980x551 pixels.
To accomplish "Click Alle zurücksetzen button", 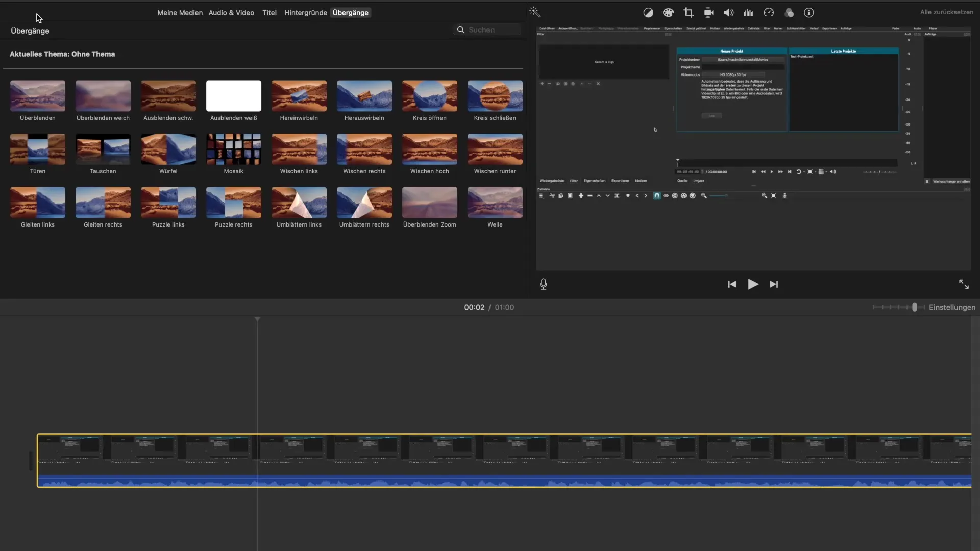I will point(946,12).
